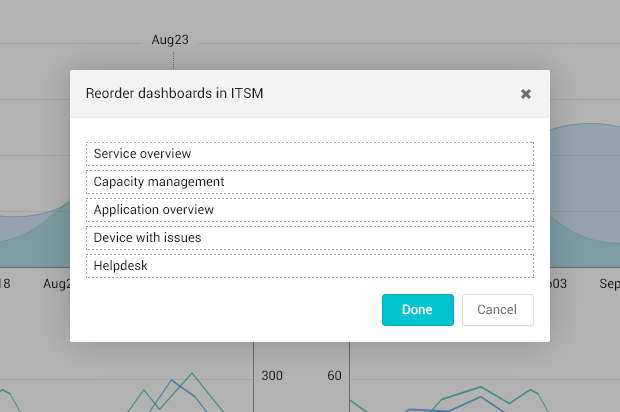Select the Helpdesk dashboard row

click(x=309, y=266)
